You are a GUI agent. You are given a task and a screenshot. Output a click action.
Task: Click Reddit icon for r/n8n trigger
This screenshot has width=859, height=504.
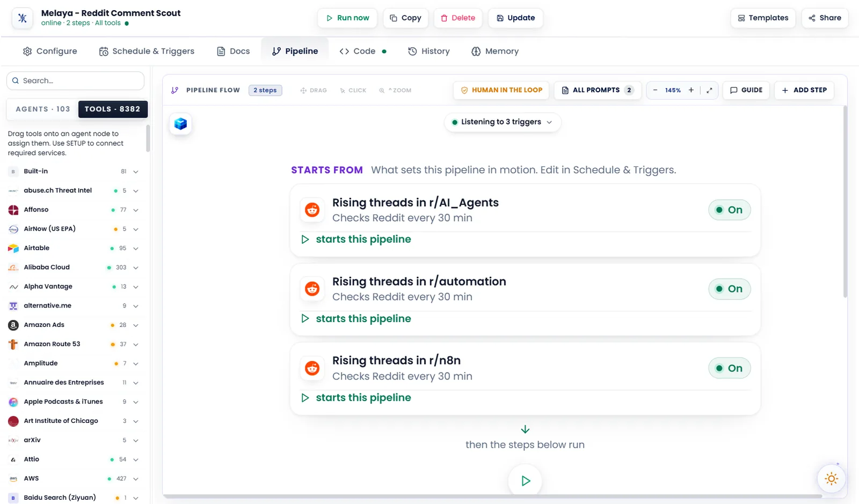click(312, 368)
